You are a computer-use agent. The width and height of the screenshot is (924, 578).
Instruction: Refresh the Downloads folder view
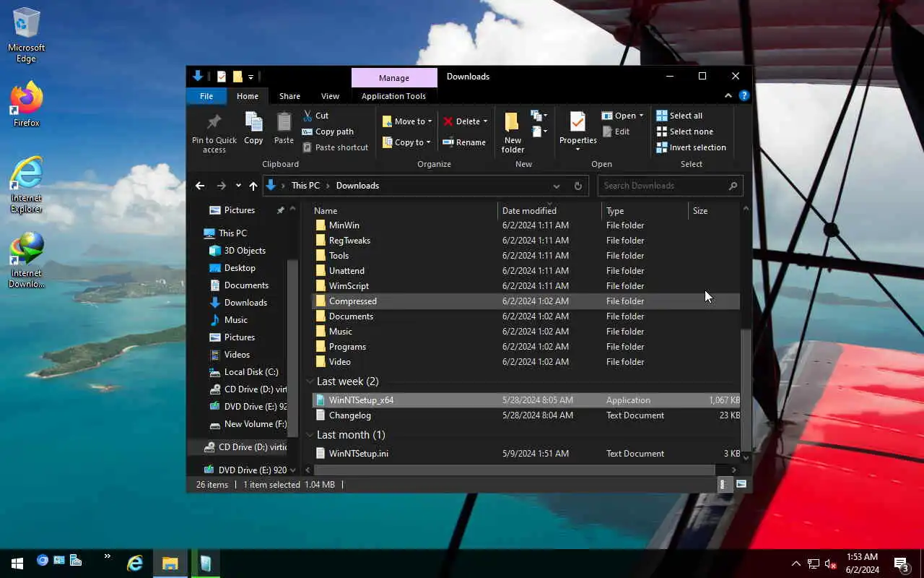tap(577, 186)
